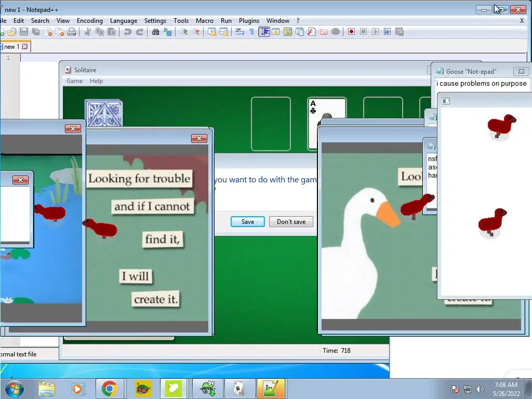Click the macro Playback icon

point(375,32)
